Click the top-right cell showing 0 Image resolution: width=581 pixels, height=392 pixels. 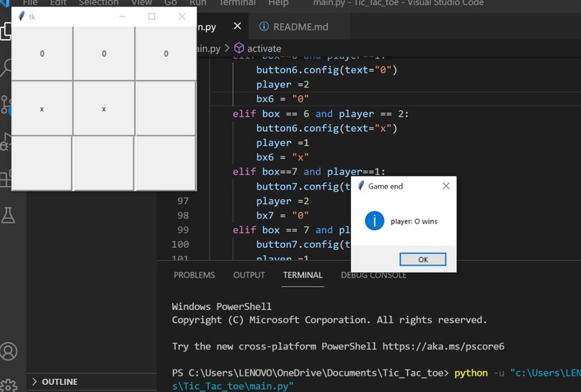click(x=166, y=53)
